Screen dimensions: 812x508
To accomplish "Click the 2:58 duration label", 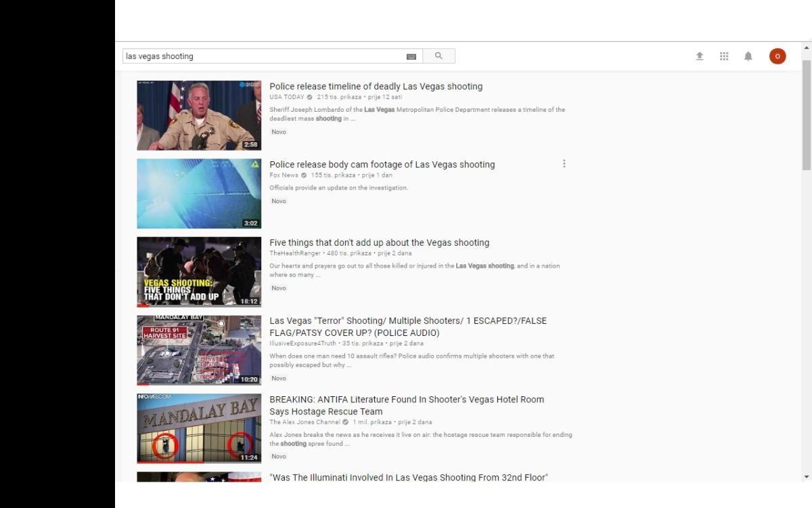I will 250,144.
